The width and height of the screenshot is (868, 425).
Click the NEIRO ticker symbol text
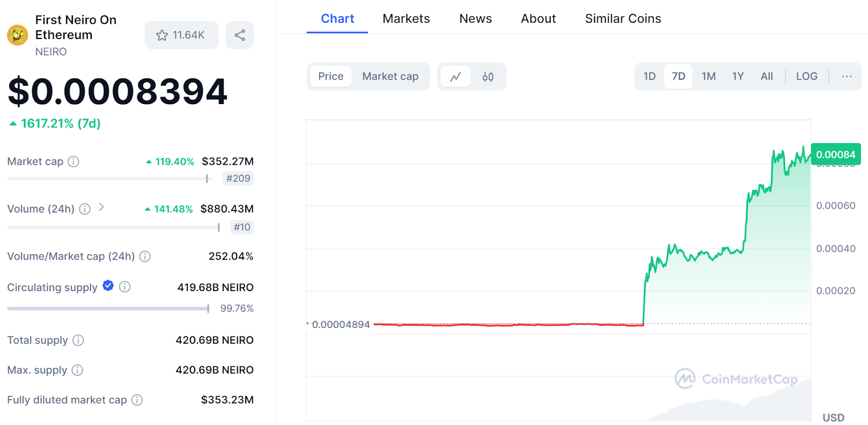[51, 52]
